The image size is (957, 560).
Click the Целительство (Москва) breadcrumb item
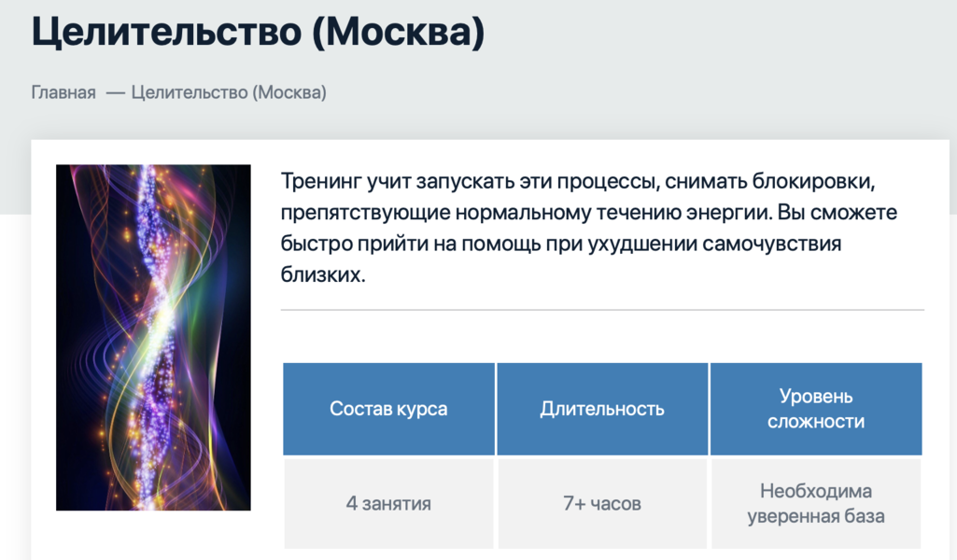point(229,92)
